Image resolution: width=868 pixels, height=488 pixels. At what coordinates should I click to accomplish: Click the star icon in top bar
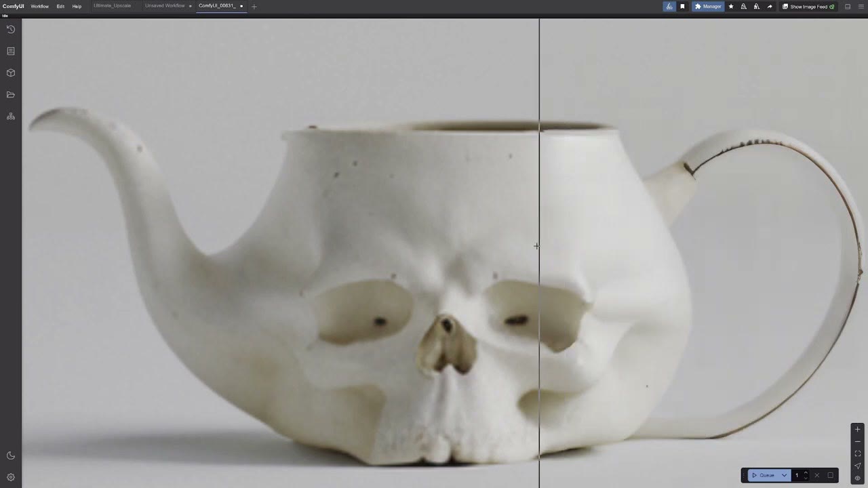tap(731, 7)
